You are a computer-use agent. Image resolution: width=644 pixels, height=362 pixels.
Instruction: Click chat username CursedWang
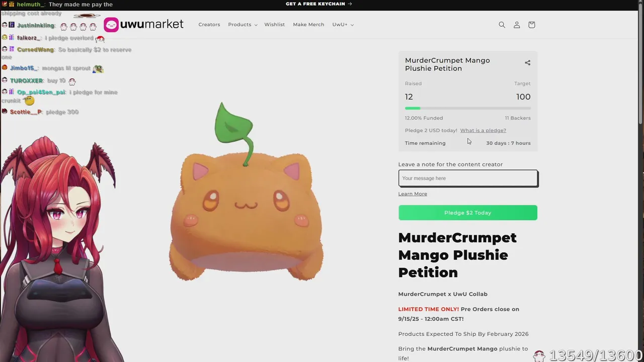(x=35, y=50)
